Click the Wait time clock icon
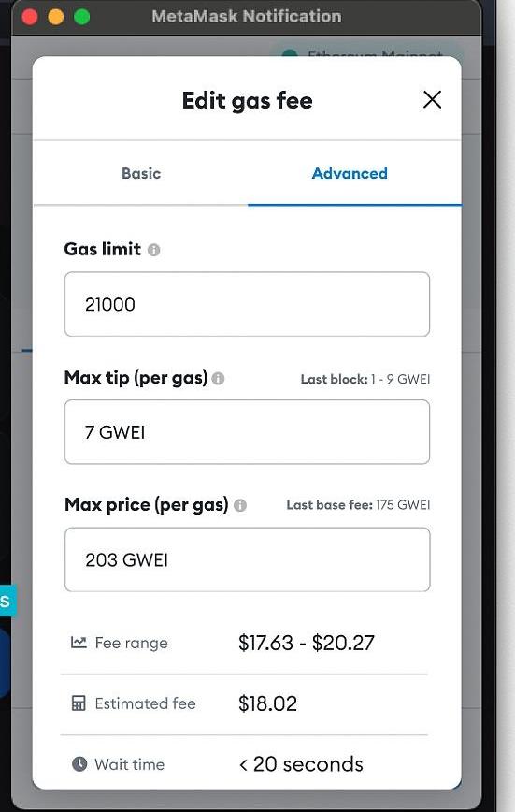The height and width of the screenshot is (812, 515). (79, 764)
